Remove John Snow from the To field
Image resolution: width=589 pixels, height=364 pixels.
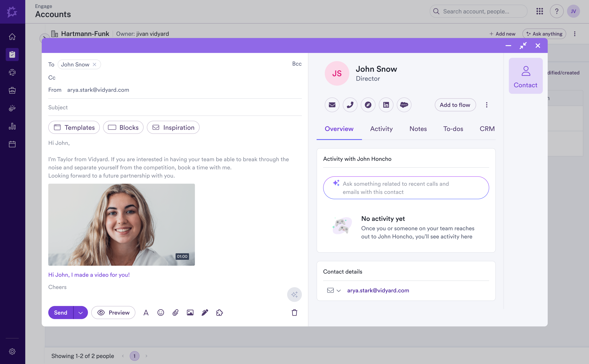(94, 65)
